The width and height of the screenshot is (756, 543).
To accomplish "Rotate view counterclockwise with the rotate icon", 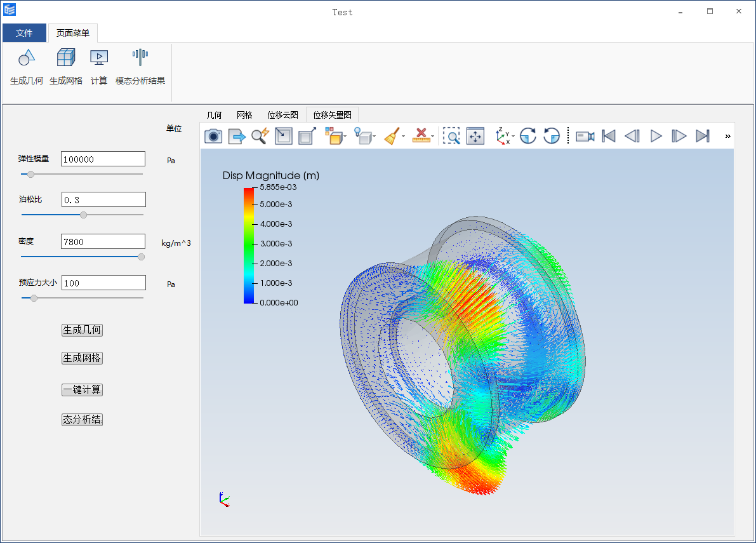I will [551, 136].
